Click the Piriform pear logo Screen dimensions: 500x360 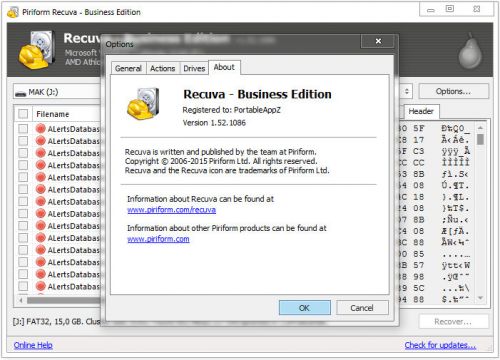click(x=470, y=51)
